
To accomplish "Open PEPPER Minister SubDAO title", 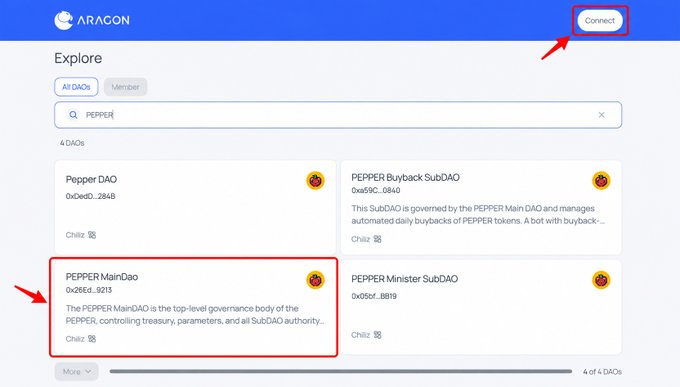I will click(x=404, y=279).
